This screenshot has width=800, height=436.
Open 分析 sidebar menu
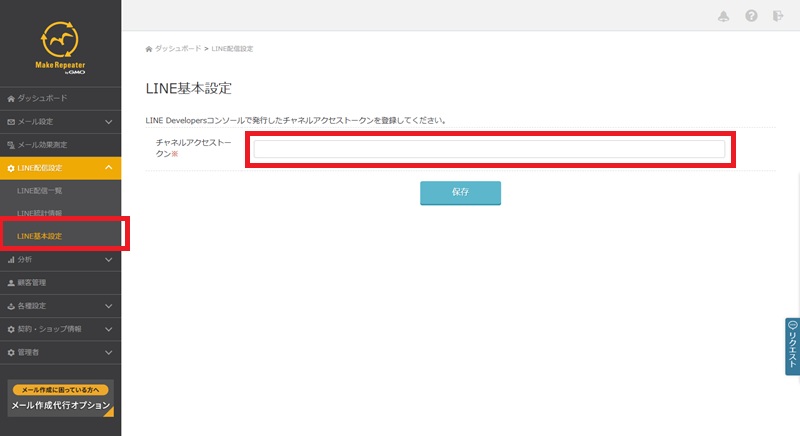point(60,260)
